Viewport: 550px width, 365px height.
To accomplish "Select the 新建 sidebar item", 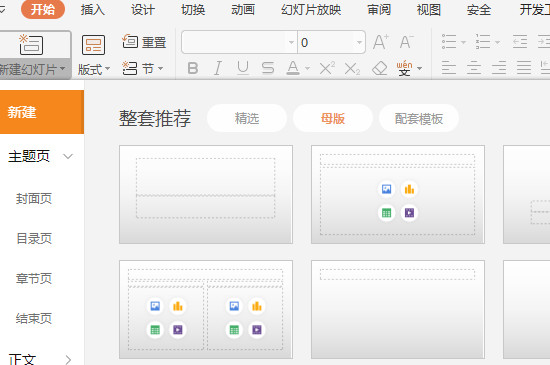I will click(42, 112).
